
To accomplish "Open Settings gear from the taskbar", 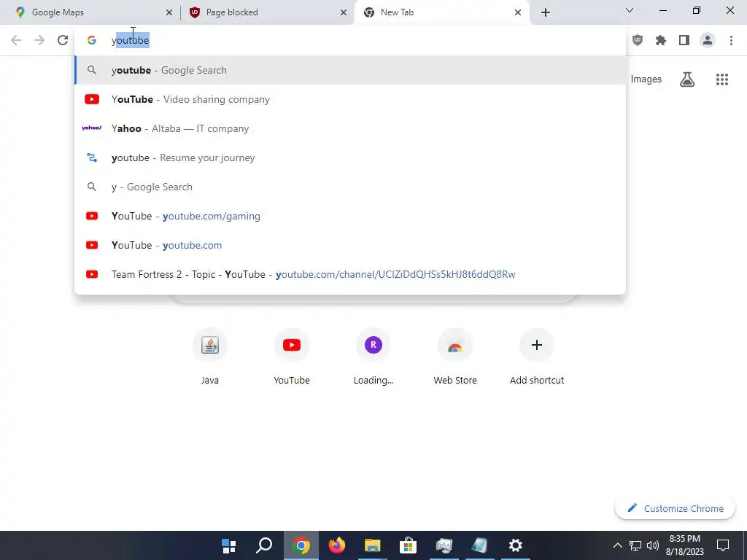I will (516, 545).
